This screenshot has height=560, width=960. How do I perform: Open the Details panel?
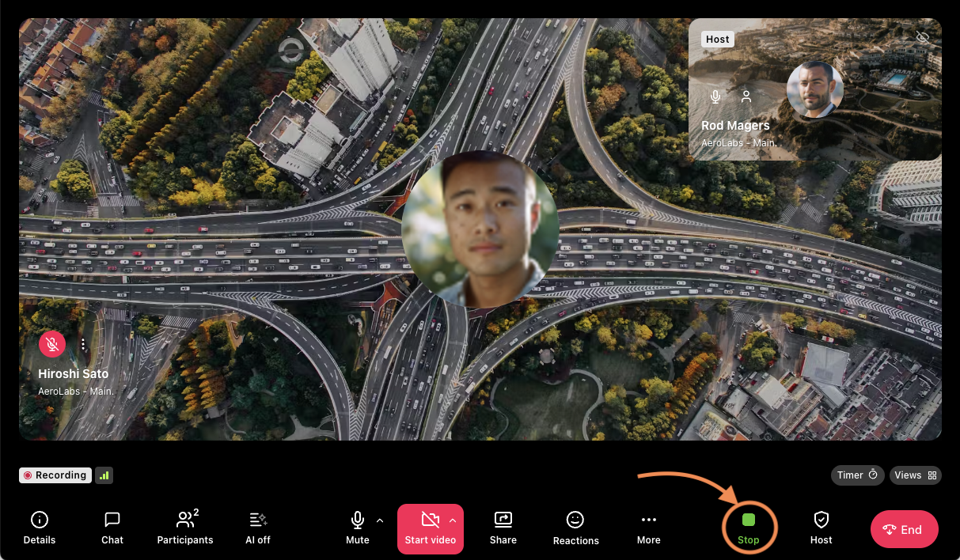click(39, 527)
